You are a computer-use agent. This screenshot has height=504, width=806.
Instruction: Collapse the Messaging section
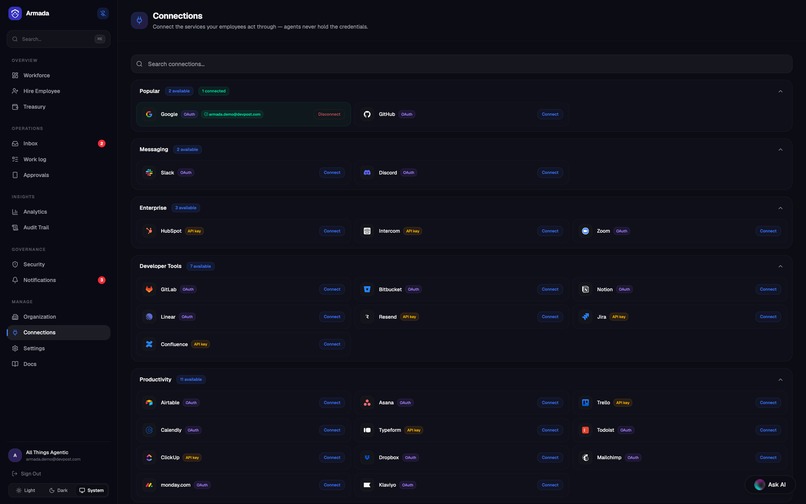pos(780,150)
